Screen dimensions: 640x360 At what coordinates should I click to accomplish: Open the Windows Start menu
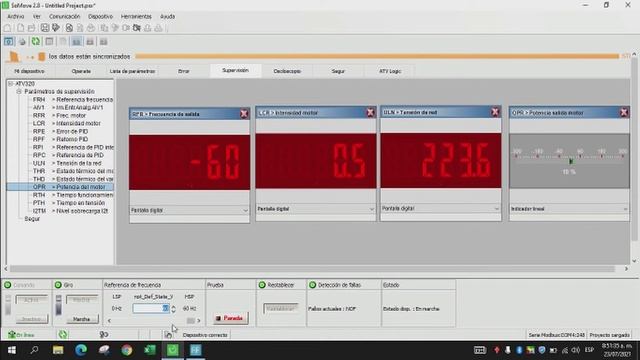[x=12, y=350]
